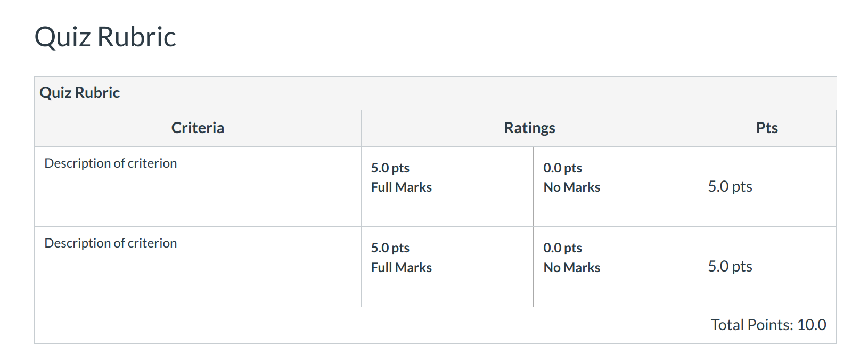868x362 pixels.
Task: Click the word Rubric in the large page heading
Action: (137, 37)
